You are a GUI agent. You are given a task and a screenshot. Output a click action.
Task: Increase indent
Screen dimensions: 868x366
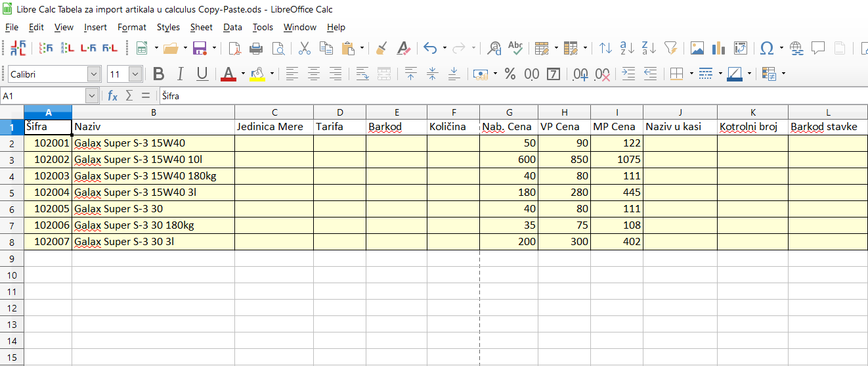[x=628, y=74]
